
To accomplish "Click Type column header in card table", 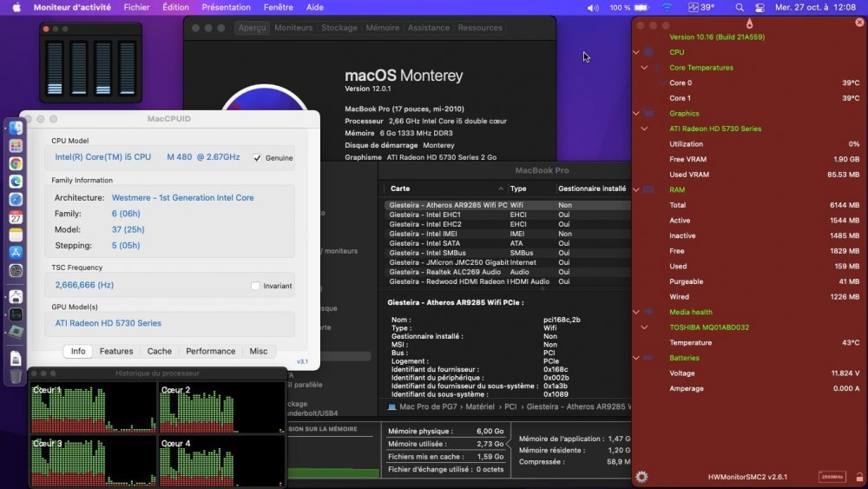I will [x=531, y=188].
